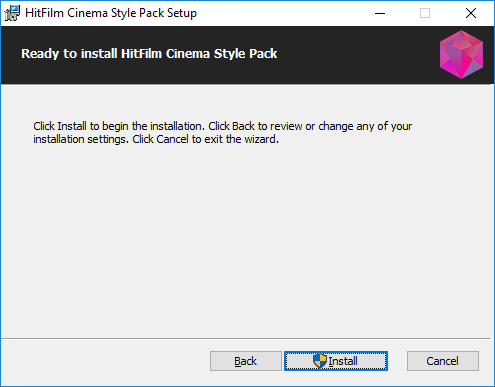Click the "Click Install to begin" instruction line
Image resolution: width=495 pixels, height=387 pixels.
[222, 126]
